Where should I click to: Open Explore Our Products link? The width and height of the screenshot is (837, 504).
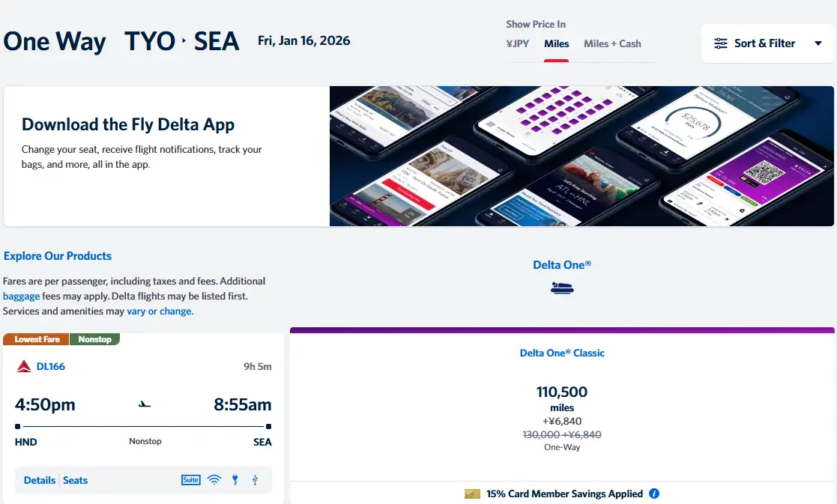click(x=58, y=256)
